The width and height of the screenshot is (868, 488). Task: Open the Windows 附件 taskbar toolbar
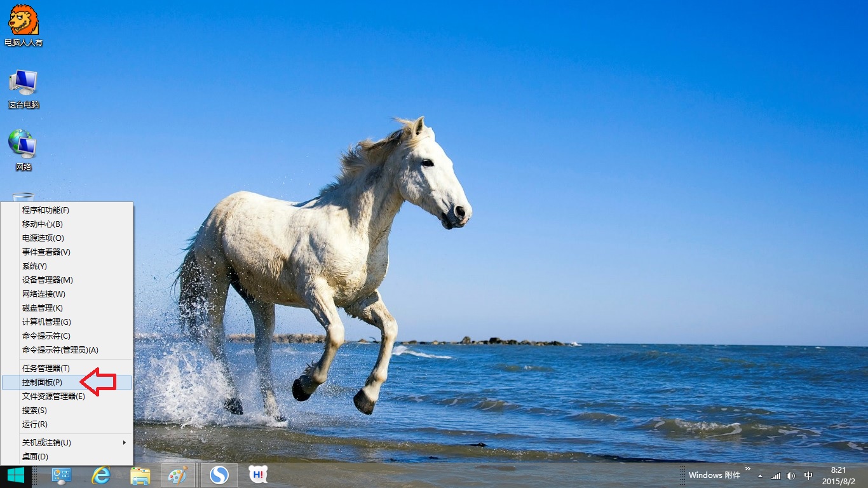coord(714,475)
